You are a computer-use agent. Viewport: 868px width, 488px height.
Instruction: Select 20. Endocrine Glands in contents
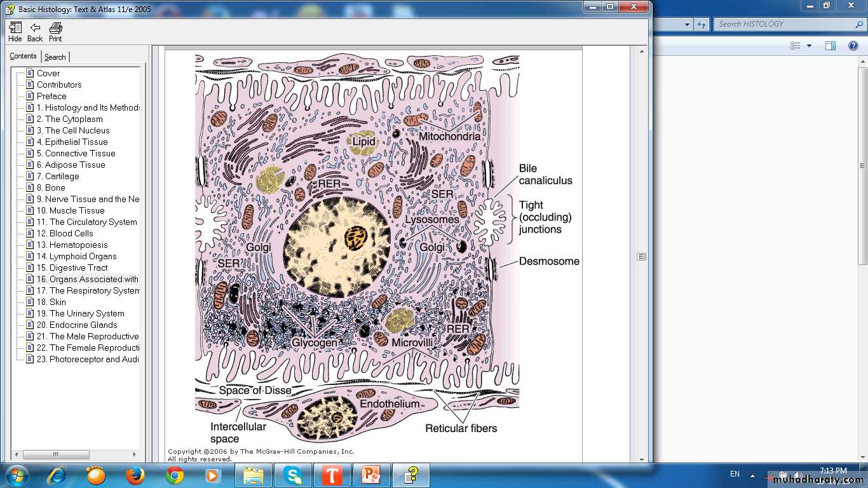click(x=77, y=325)
